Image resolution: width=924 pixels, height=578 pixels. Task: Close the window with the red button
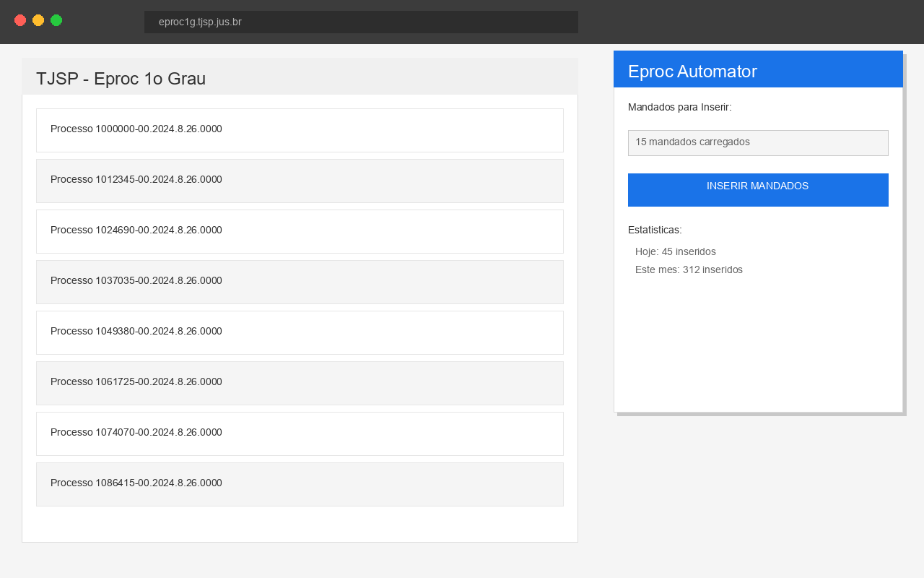click(20, 20)
